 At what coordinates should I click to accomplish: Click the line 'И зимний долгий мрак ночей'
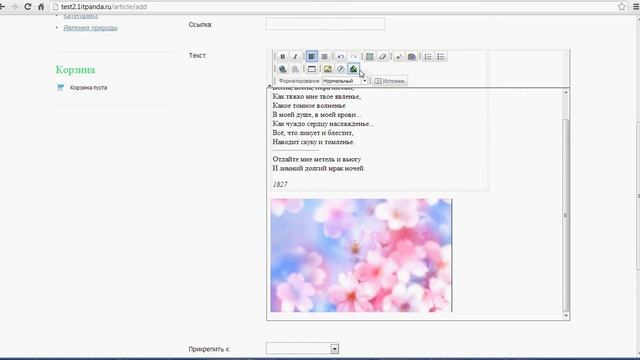[x=319, y=168]
